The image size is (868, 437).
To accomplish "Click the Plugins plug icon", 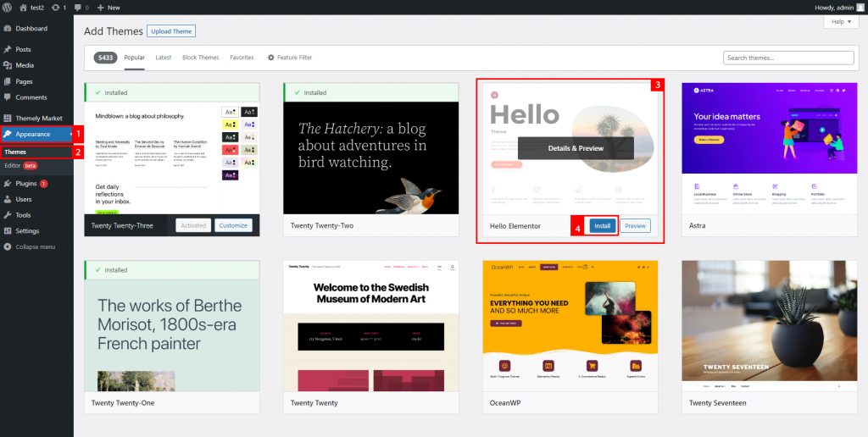I will (8, 183).
